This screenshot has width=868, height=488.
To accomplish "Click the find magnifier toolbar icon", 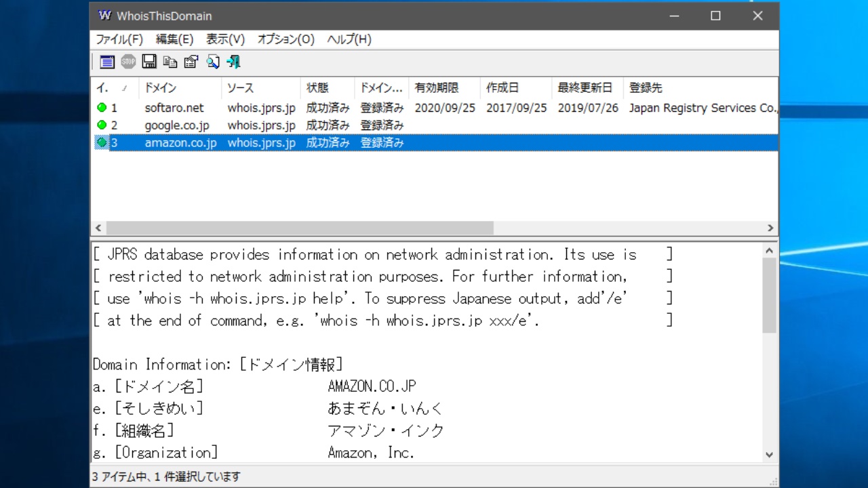I will (x=213, y=62).
